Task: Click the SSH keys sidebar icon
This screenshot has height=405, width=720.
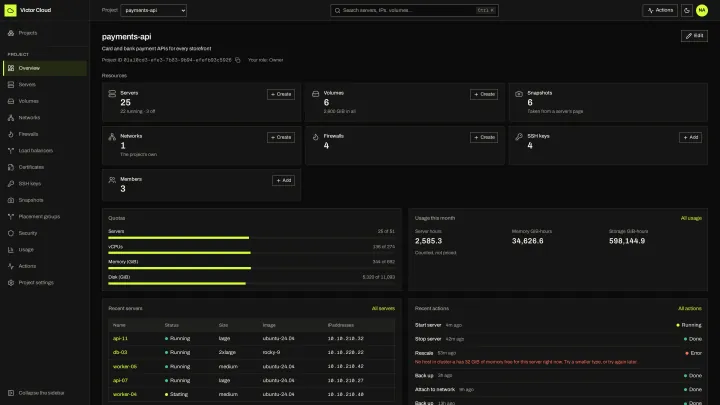Action: [x=11, y=184]
